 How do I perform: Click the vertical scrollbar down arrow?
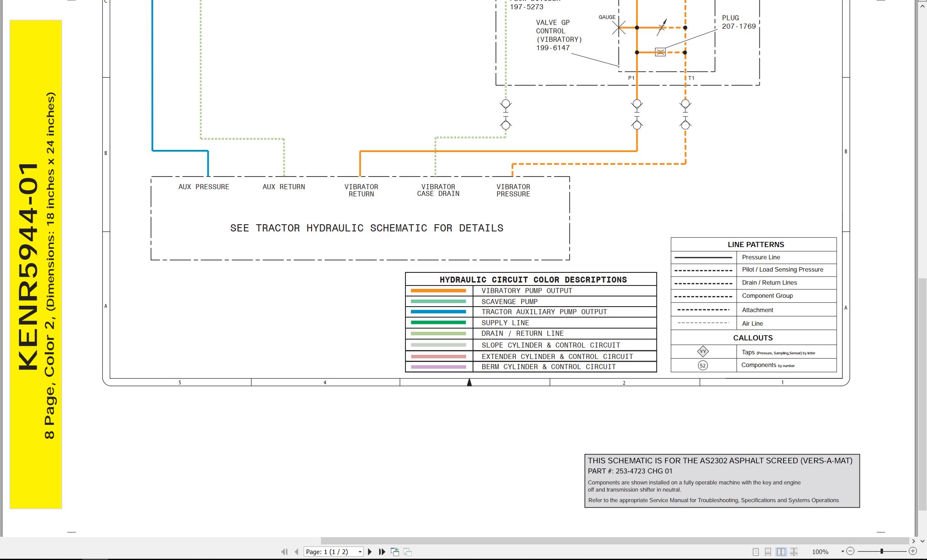923,541
